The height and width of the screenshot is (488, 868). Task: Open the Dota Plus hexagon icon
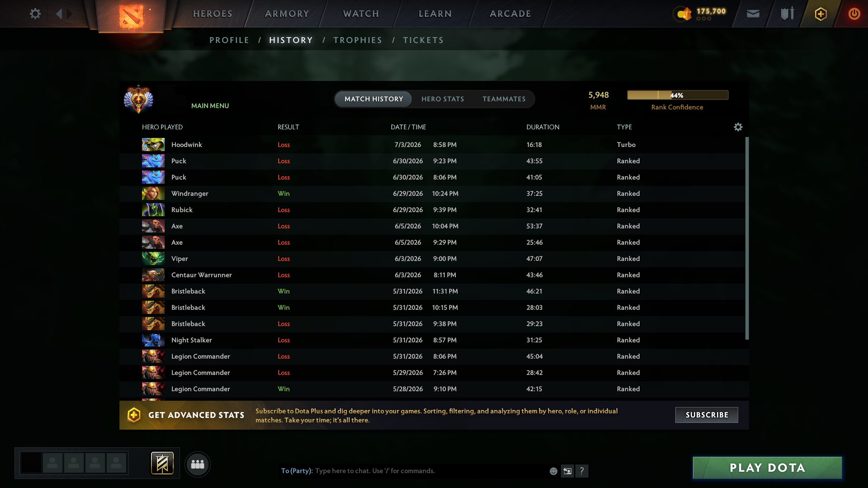tap(821, 14)
